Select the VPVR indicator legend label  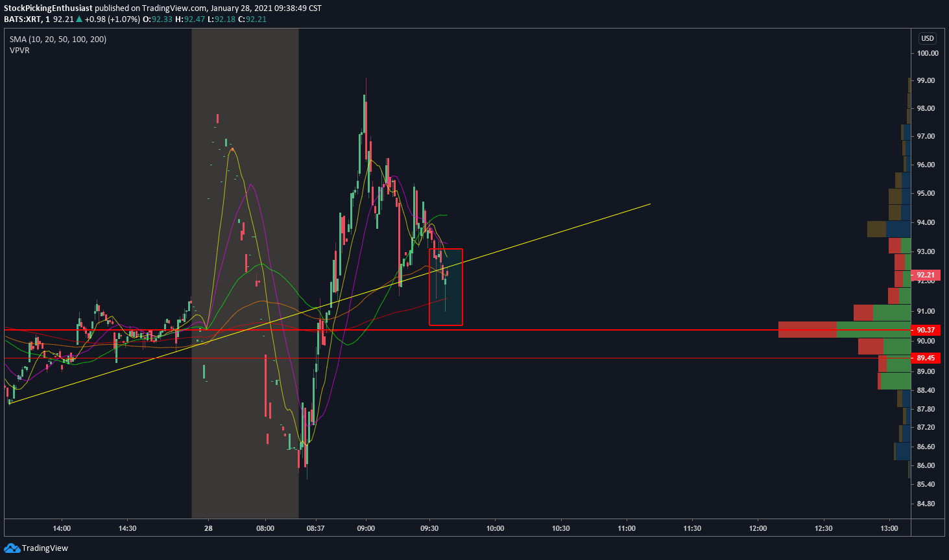pos(19,51)
